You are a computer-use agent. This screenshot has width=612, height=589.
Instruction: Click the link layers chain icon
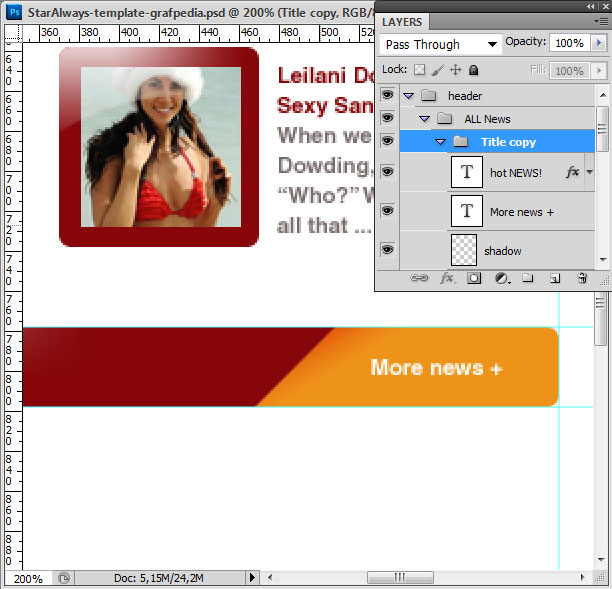(x=419, y=278)
